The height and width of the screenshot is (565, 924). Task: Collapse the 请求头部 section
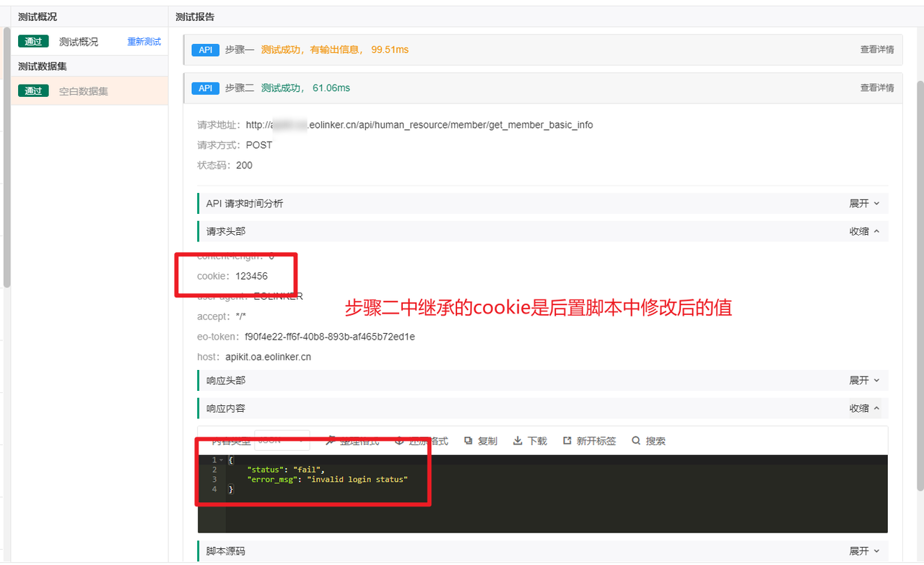click(x=864, y=231)
